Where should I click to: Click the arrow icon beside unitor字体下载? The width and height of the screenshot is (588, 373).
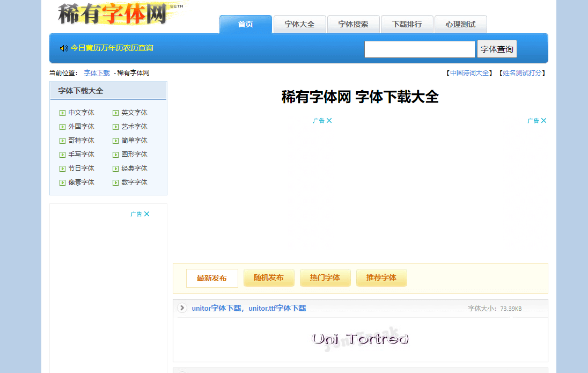pos(182,308)
